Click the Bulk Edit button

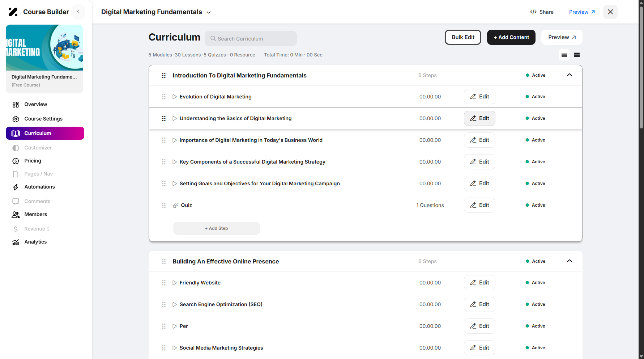coord(463,37)
